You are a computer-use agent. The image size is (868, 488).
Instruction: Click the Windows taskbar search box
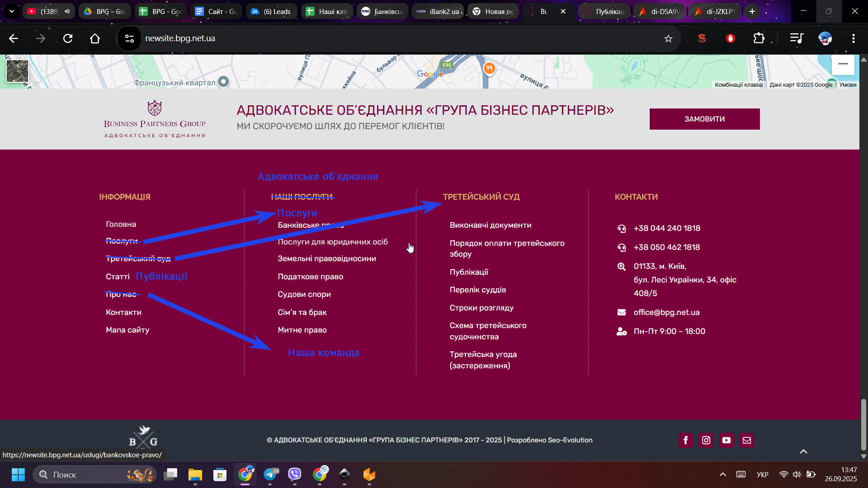pyautogui.click(x=95, y=474)
